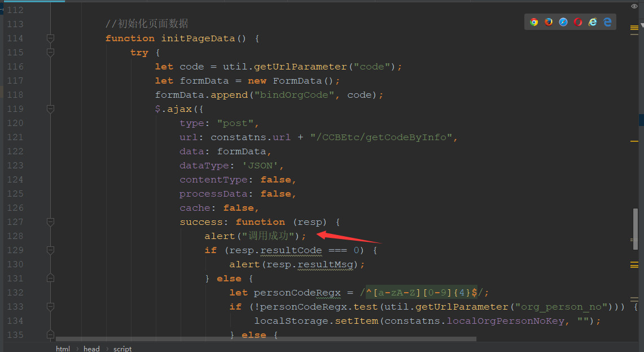The width and height of the screenshot is (644, 352).
Task: Click FormData constructor on line 117
Action: click(x=297, y=81)
